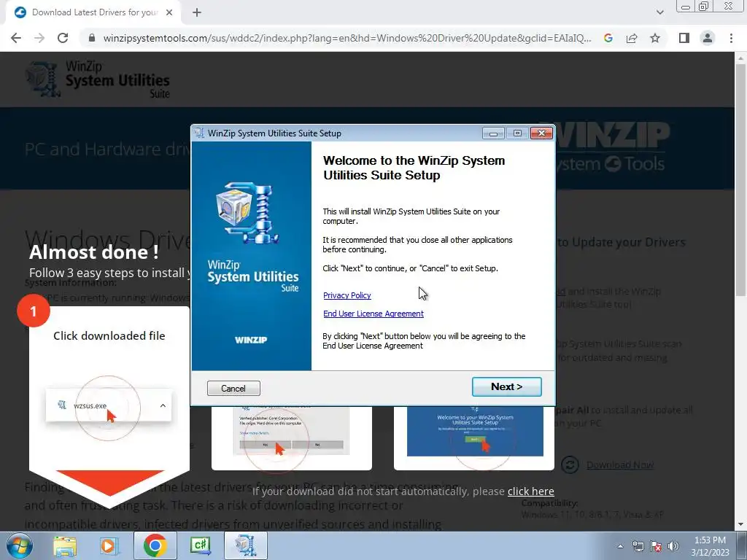Click the WinZip System Utilities Suite page logo
The width and height of the screenshot is (747, 560).
tap(97, 79)
